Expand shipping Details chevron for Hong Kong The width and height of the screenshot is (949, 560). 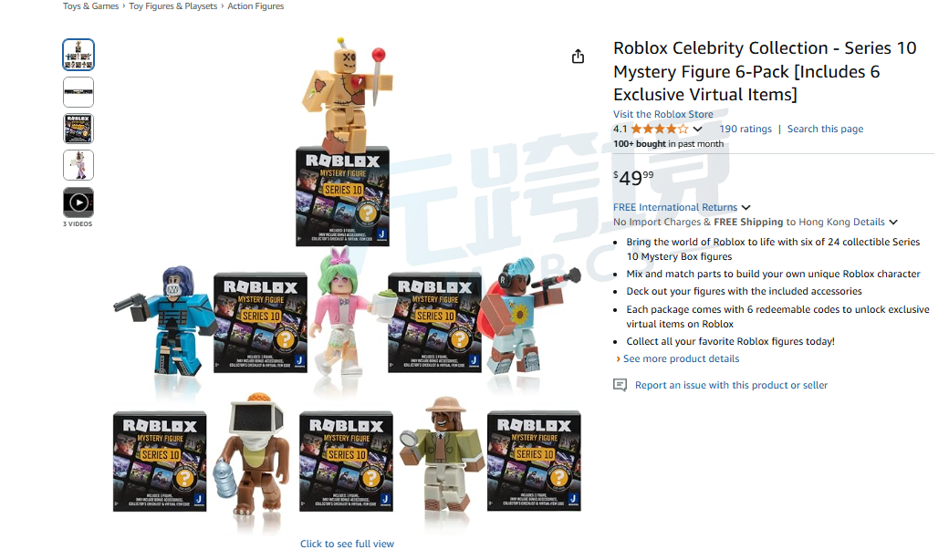893,222
